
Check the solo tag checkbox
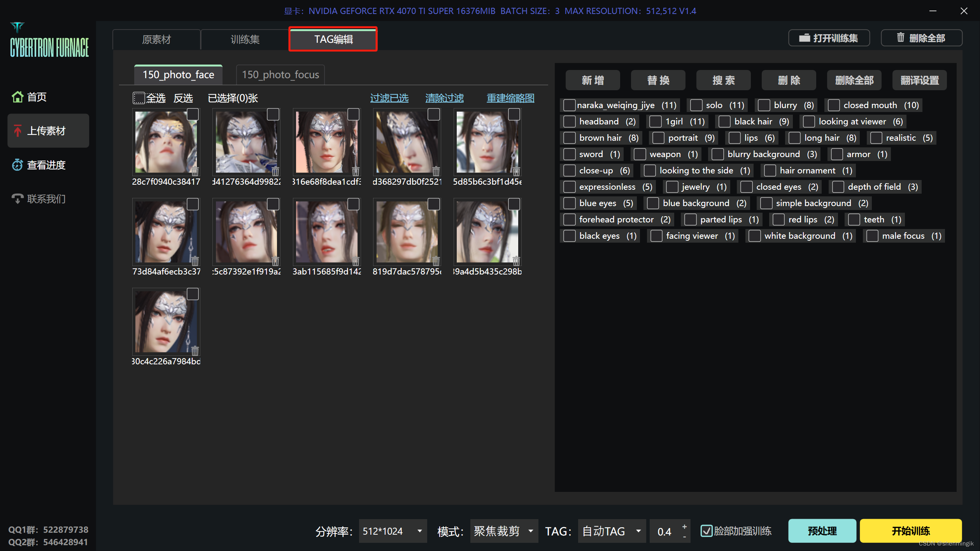(696, 105)
